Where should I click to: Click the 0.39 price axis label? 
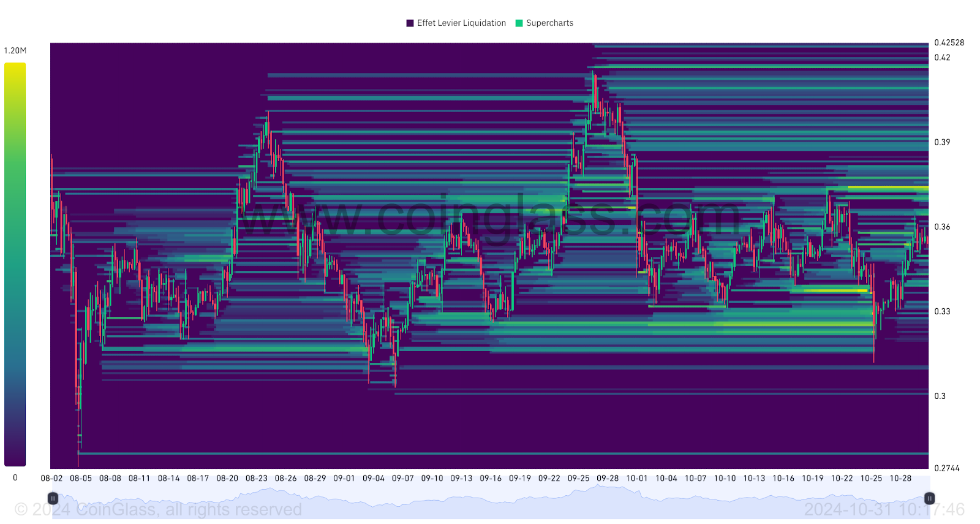tap(943, 142)
